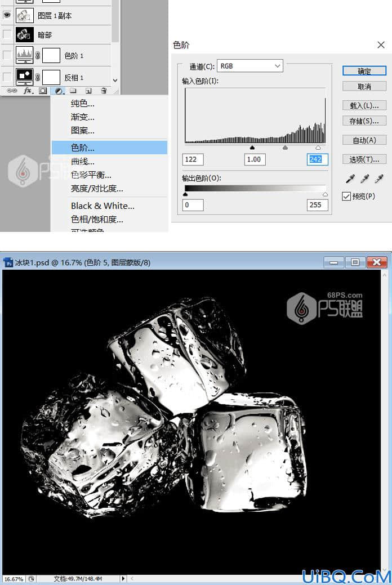Click the link layers icon
392x585 pixels.
pos(12,91)
